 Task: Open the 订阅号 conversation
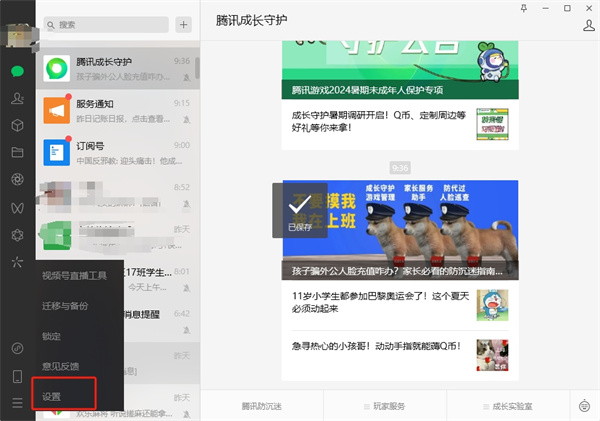[118, 153]
